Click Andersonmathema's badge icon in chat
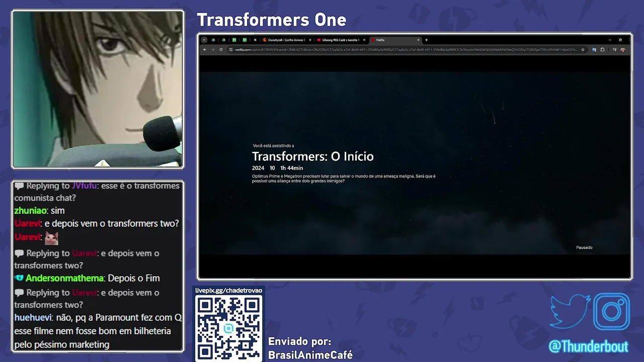644x362 pixels. click(19, 278)
